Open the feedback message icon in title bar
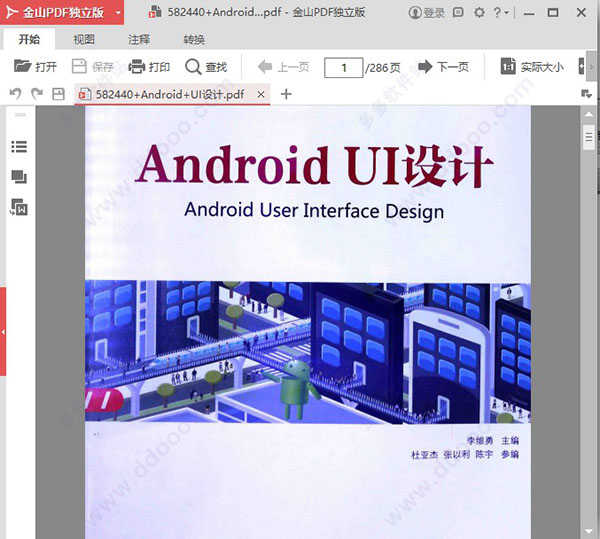The width and height of the screenshot is (600, 539). click(458, 13)
